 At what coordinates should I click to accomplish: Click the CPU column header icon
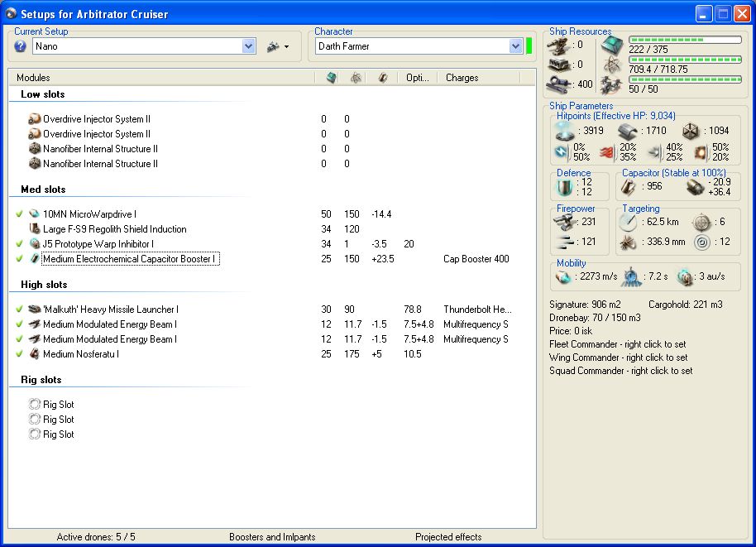coord(331,78)
